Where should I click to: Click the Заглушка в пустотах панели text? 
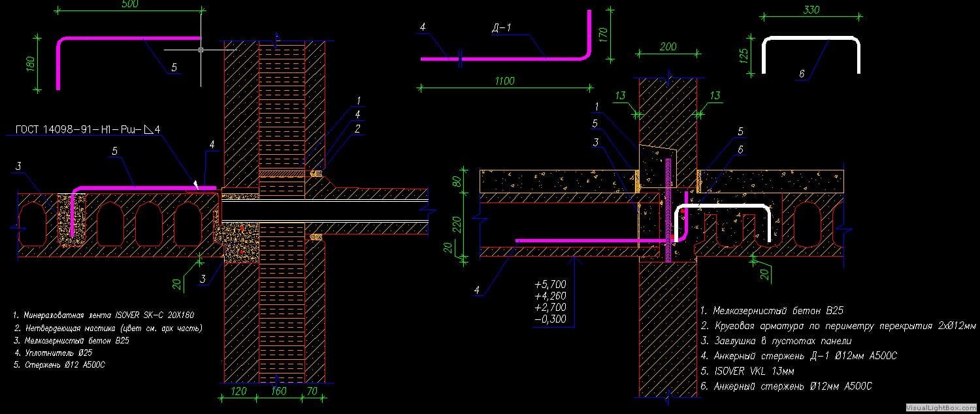point(776,341)
